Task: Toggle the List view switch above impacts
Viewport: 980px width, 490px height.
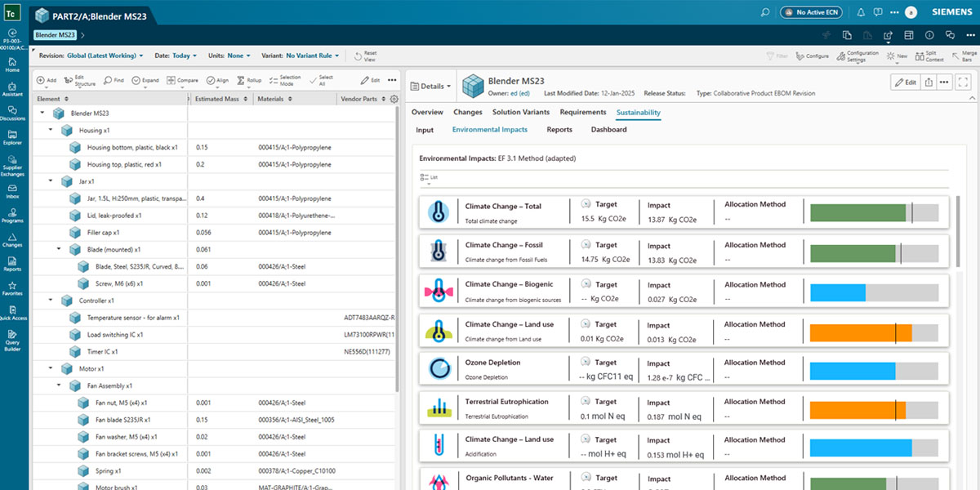Action: tap(428, 176)
